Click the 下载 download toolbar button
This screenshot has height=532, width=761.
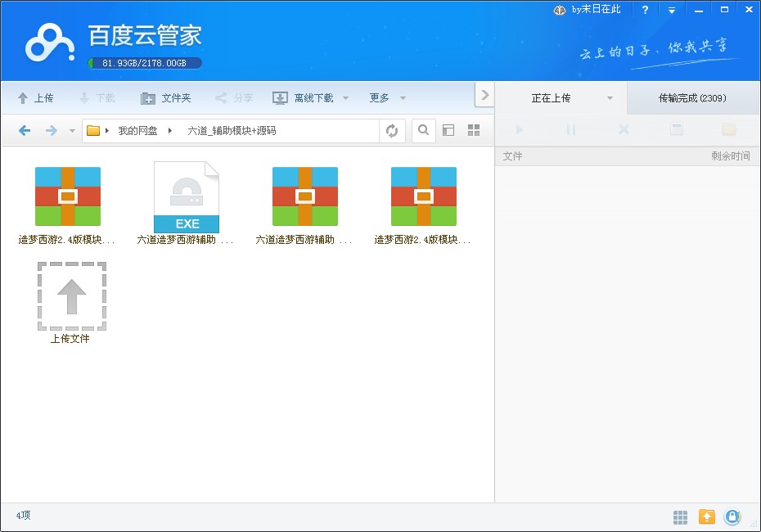point(97,98)
